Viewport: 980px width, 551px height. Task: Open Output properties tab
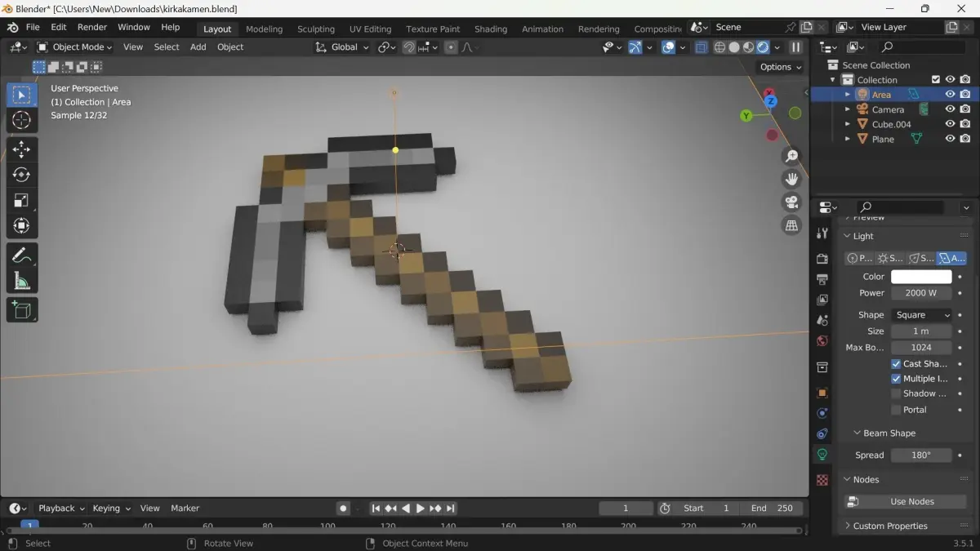point(822,279)
